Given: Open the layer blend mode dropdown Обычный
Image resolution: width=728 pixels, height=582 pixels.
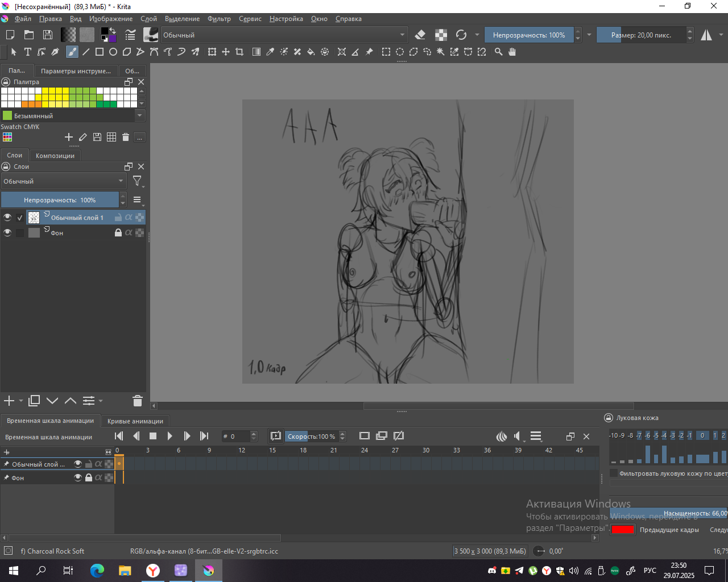Looking at the screenshot, I should pos(63,181).
